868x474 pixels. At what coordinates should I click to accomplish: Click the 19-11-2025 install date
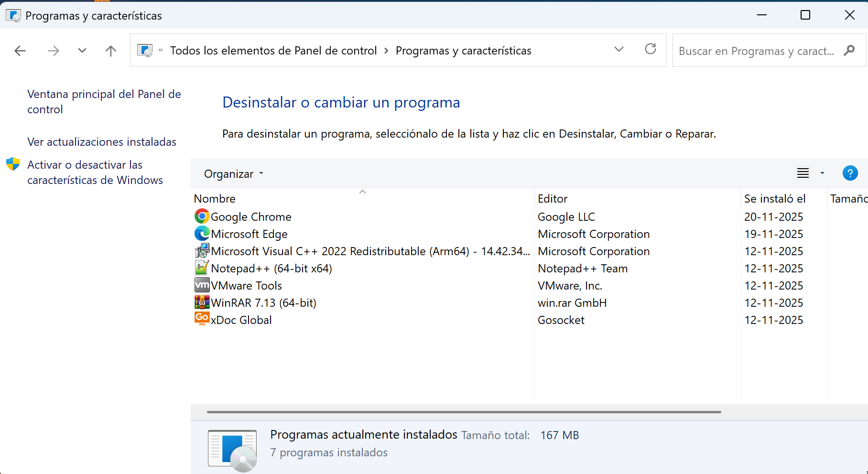[773, 234]
